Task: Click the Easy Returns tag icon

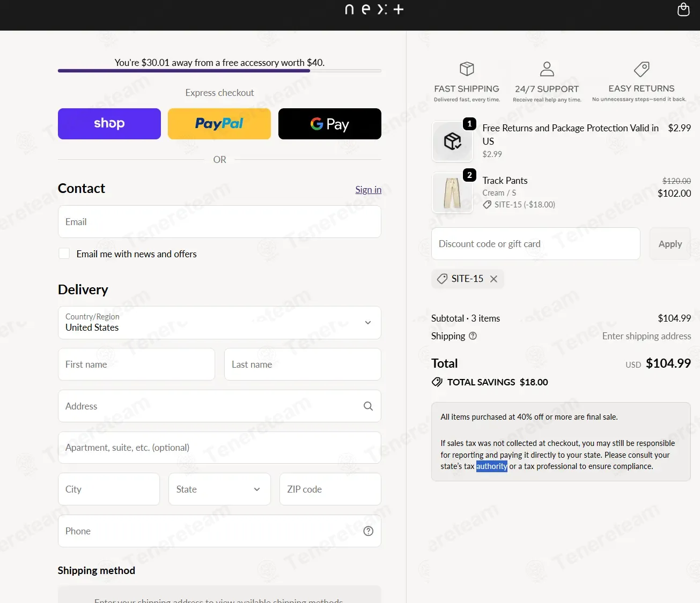Action: (x=642, y=69)
